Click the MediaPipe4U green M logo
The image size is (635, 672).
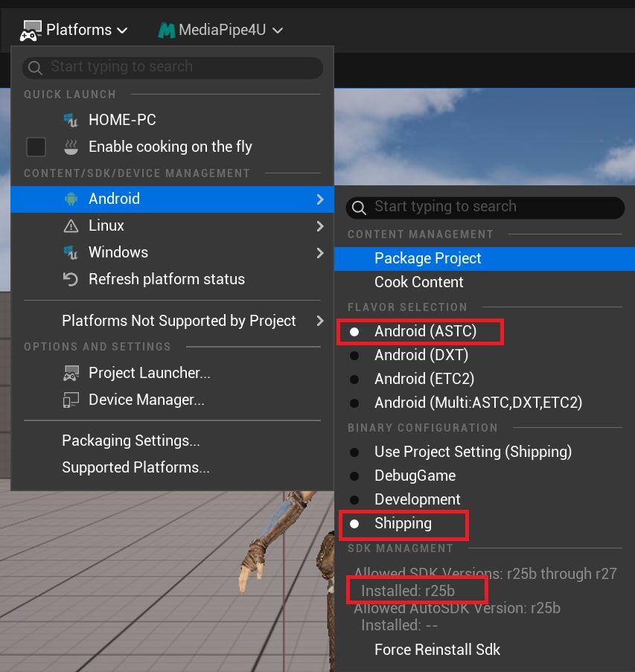(x=167, y=31)
